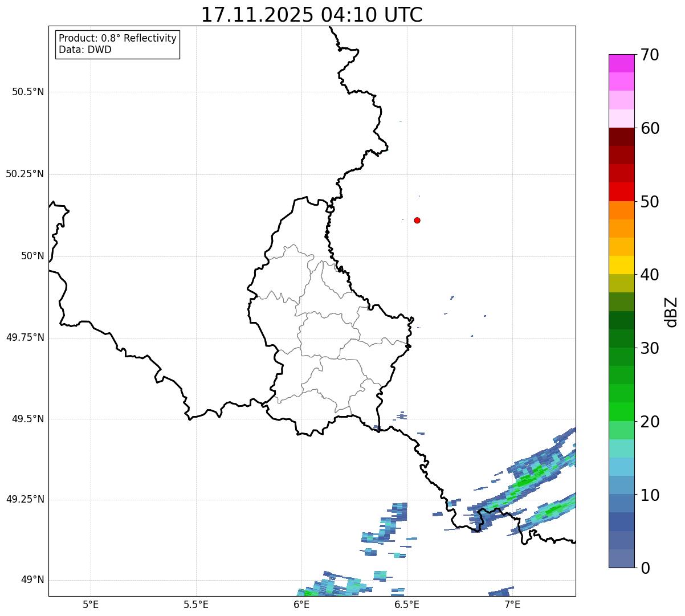Viewport: 685px width, 616px height.
Task: Click the yellow colorbar segment above 40
Action: pos(621,265)
